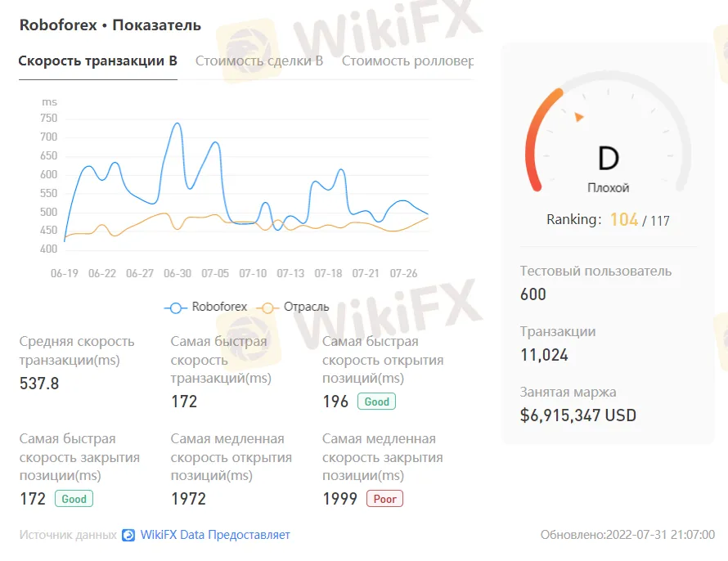Click the 07-26 date label on chart axis
The image size is (728, 561).
[x=403, y=274]
